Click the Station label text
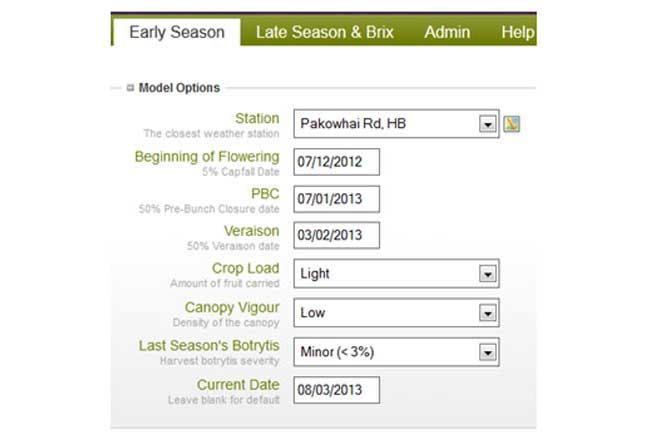This screenshot has width=671, height=436. click(257, 118)
